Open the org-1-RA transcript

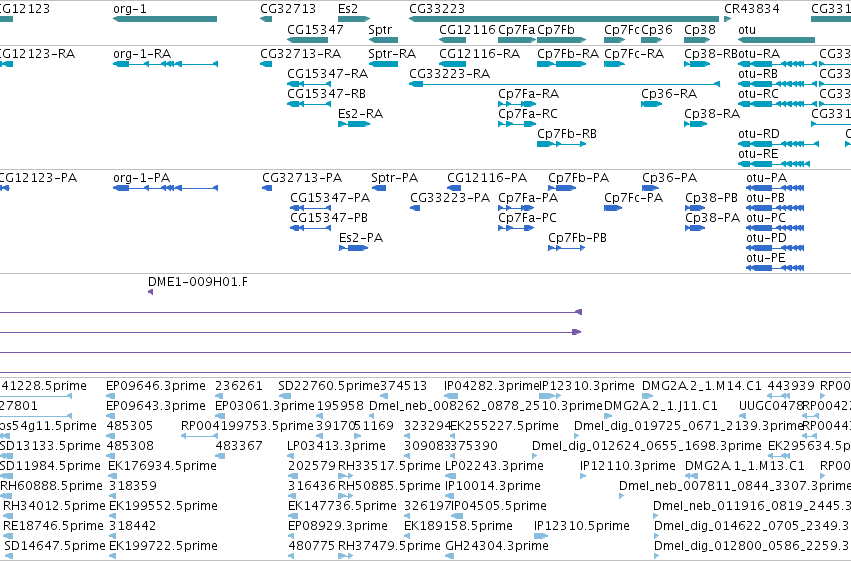(166, 64)
